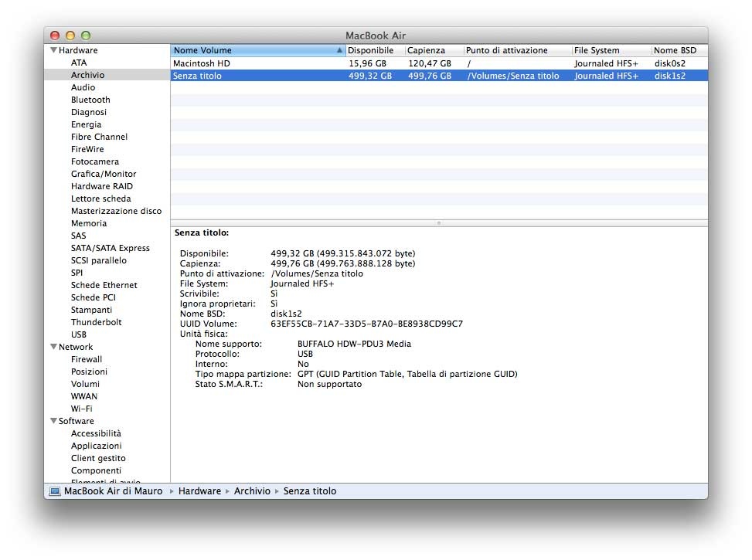Collapse the Hardware section triangle
This screenshot has width=752, height=560.
53,50
